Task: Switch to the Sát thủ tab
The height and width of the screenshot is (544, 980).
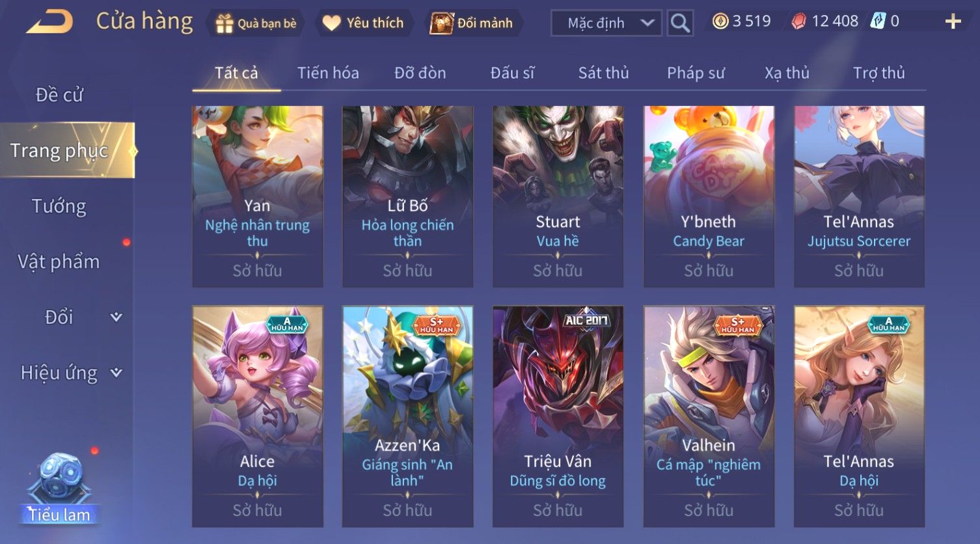Action: [x=603, y=73]
